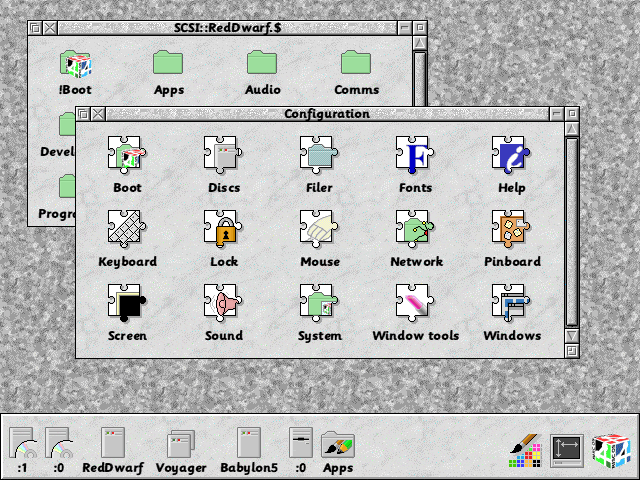The image size is (640, 480).
Task: Select the Apps folder in RedDwarf window
Action: point(168,62)
